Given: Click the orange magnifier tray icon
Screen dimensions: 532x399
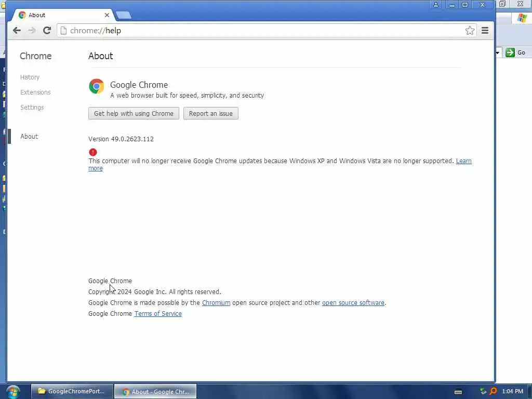Looking at the screenshot, I should tap(494, 391).
